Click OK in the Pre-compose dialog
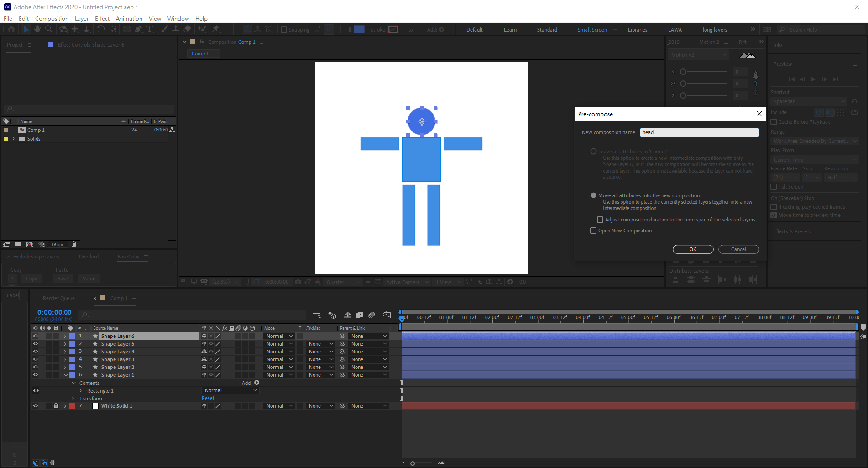The height and width of the screenshot is (468, 868). pos(692,249)
